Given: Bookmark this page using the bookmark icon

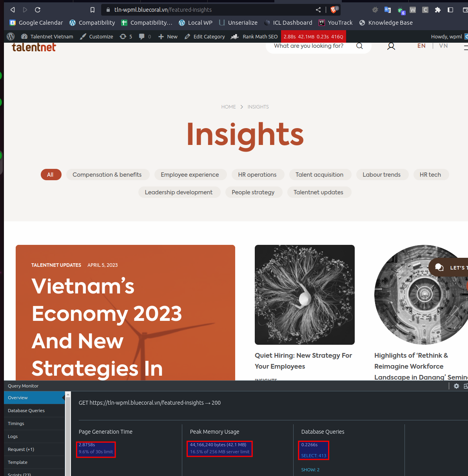Looking at the screenshot, I should 93,10.
